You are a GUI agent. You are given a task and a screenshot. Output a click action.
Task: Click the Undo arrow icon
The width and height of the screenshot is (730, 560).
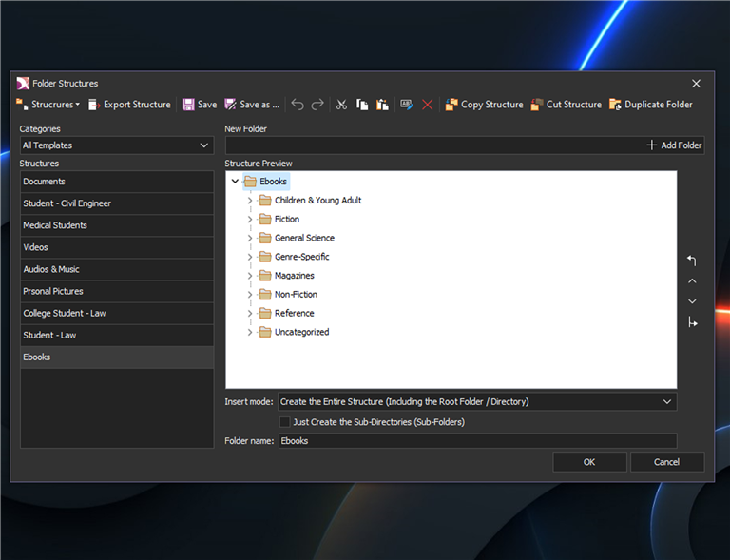pyautogui.click(x=297, y=105)
